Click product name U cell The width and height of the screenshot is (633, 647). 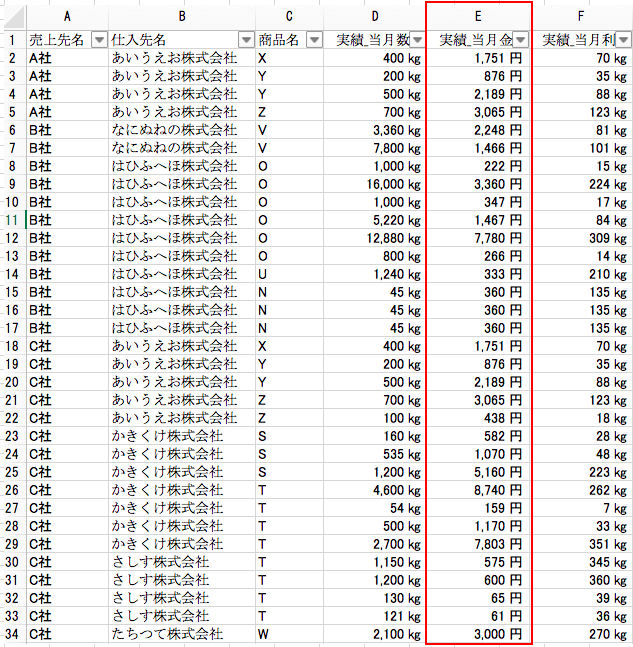pos(289,274)
